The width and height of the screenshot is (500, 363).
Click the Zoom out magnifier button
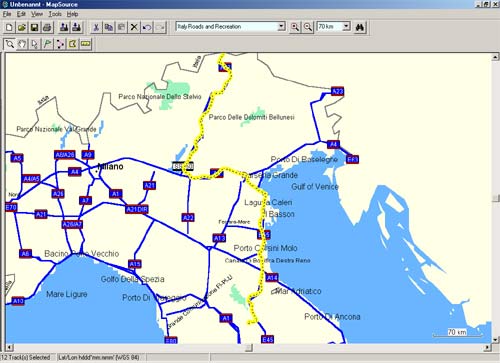(x=308, y=27)
